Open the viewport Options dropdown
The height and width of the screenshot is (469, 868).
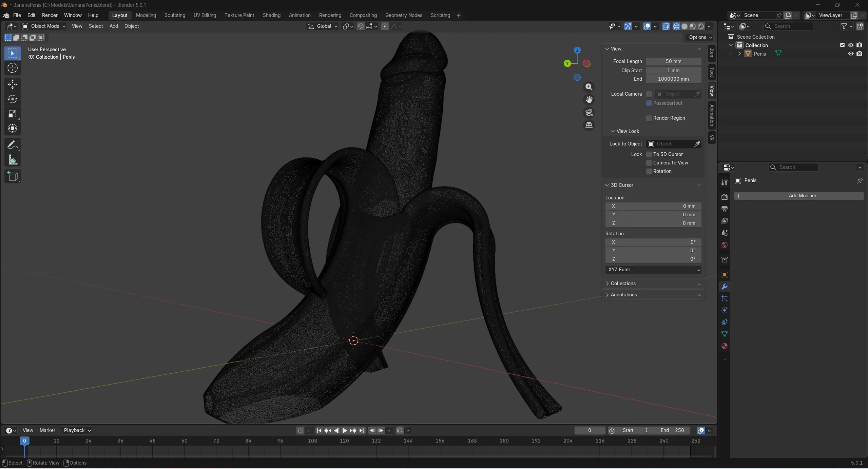[700, 37]
